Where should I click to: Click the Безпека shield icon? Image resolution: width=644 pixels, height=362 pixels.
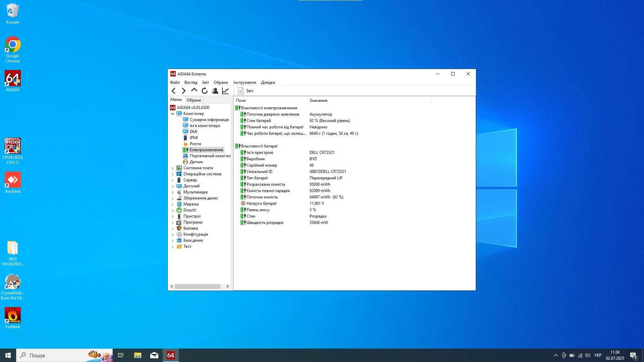pos(179,228)
